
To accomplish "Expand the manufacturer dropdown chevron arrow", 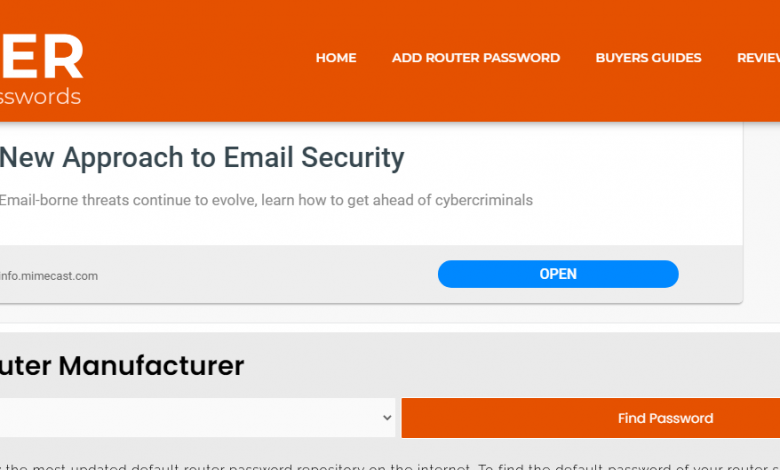I will 387,418.
